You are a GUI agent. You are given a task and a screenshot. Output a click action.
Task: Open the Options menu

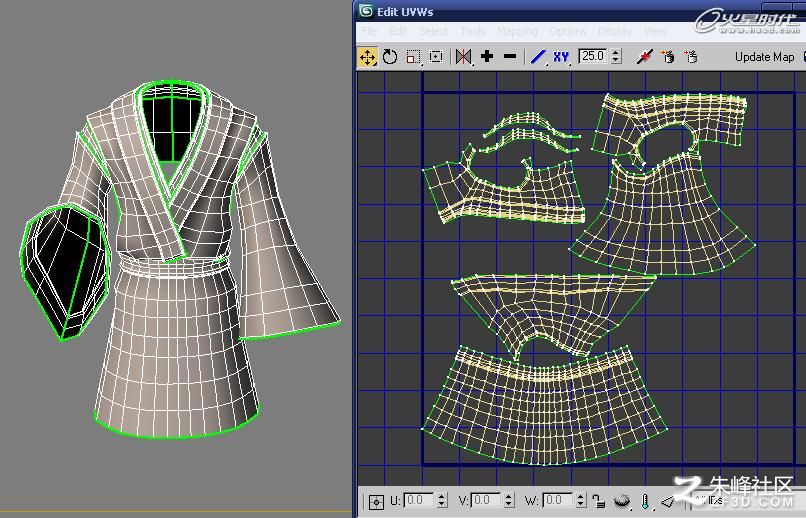click(x=567, y=31)
